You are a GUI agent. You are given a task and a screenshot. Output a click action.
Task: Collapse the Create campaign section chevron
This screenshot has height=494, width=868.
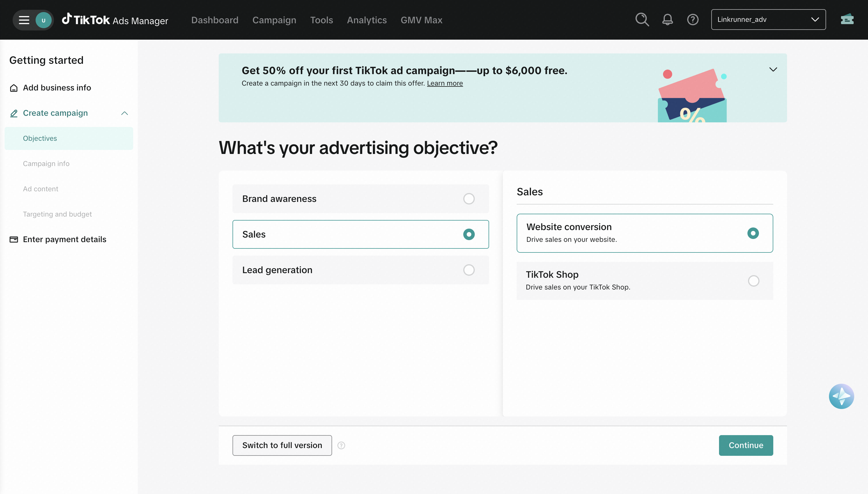coord(125,113)
